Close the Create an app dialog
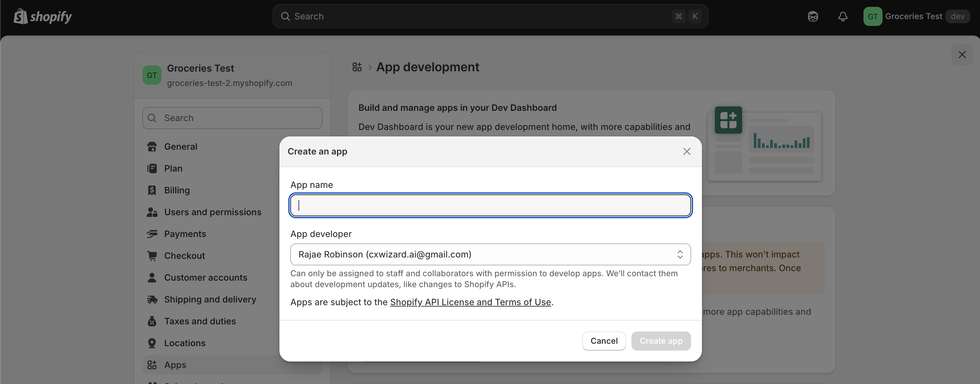This screenshot has width=980, height=384. point(687,151)
